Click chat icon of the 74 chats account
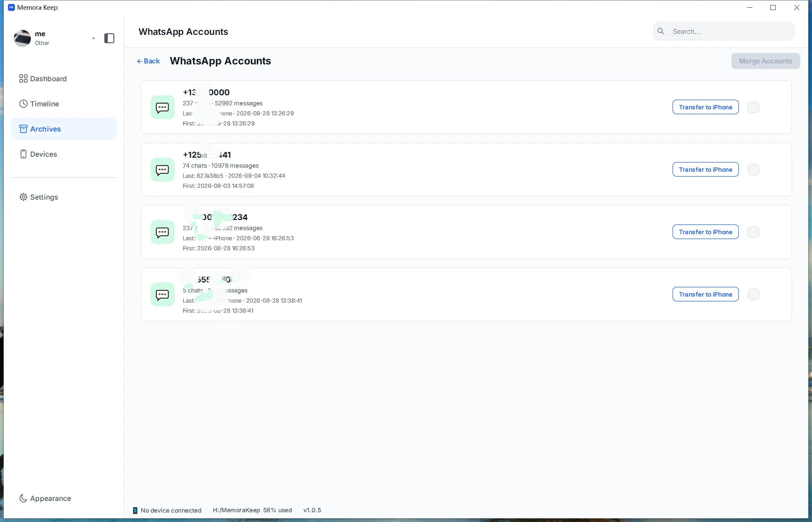This screenshot has height=522, width=812. (162, 169)
